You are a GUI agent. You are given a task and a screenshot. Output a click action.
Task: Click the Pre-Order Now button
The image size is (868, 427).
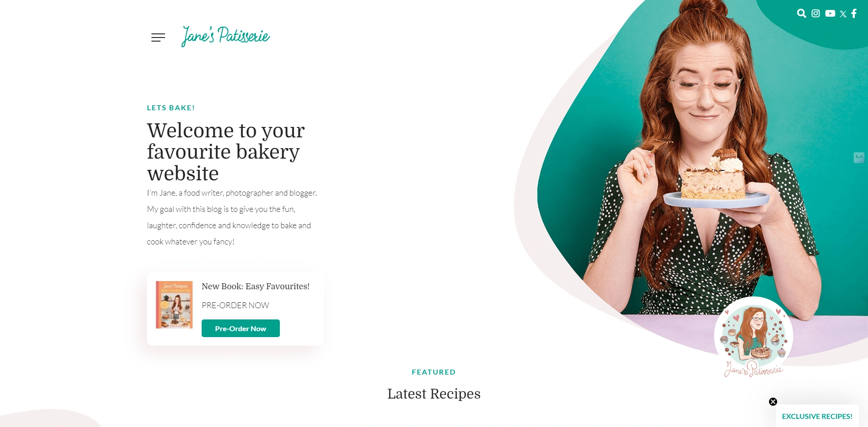click(241, 328)
